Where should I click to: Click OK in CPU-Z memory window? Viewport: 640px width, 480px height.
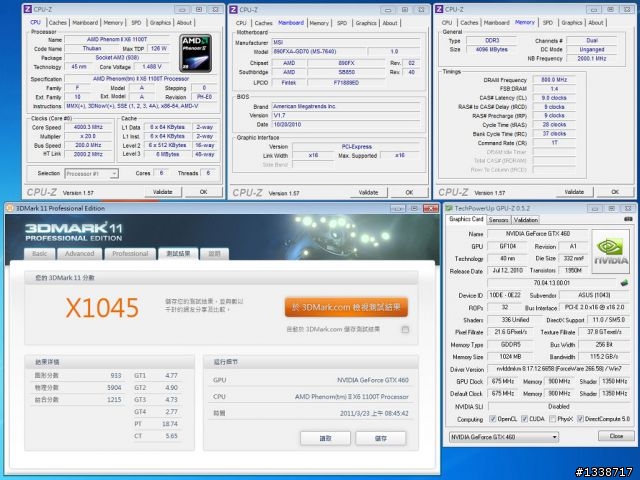tap(615, 192)
